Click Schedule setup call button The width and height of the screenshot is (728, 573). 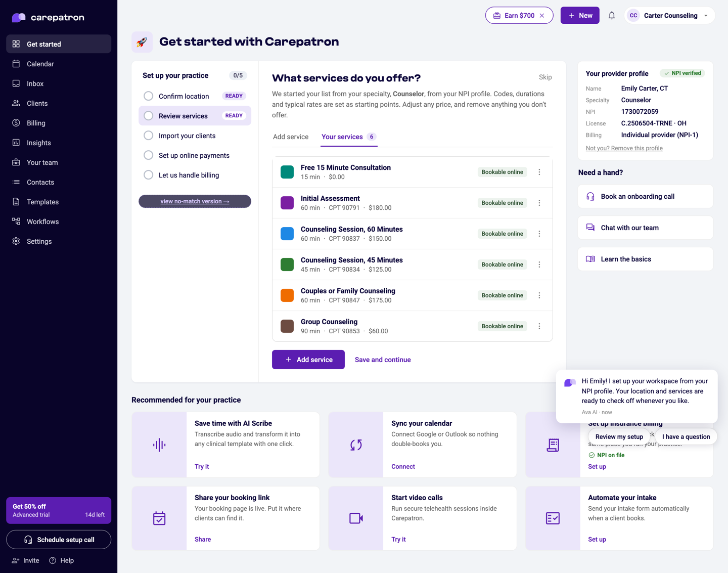[59, 540]
